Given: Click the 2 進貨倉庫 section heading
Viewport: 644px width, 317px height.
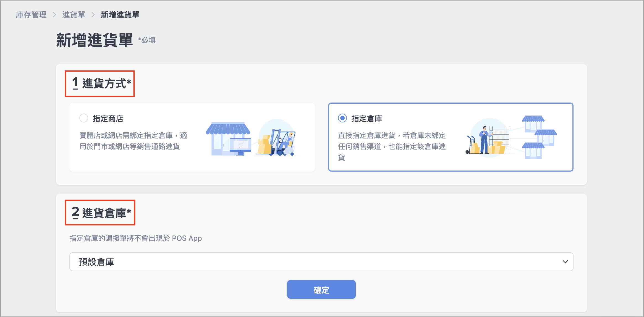Looking at the screenshot, I should pyautogui.click(x=101, y=213).
